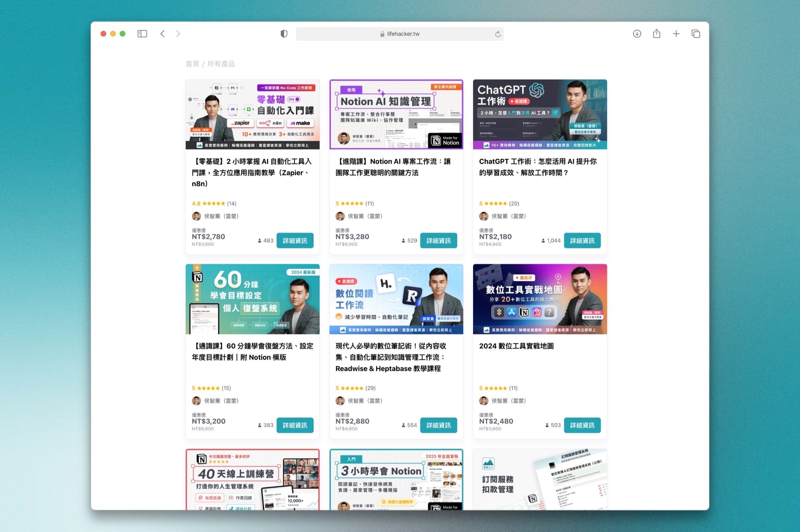Open 數位閱讀工作流 course thumbnail
Screen dimensions: 800x532
(396, 299)
